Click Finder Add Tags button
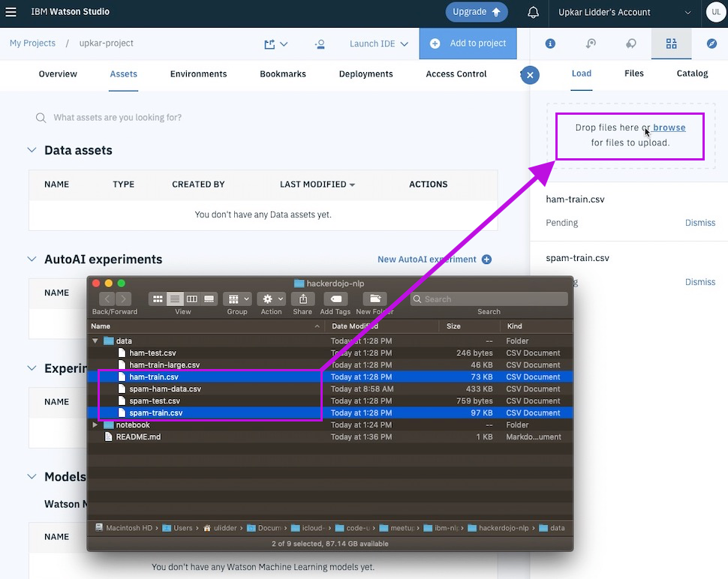This screenshot has height=579, width=728. 335,298
